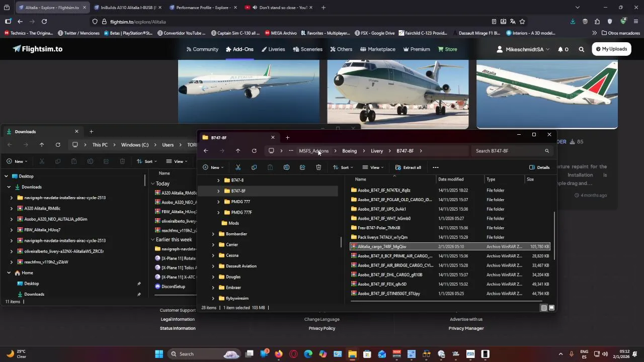644x362 pixels.
Task: Collapse the Today group in Downloads list
Action: click(x=153, y=184)
